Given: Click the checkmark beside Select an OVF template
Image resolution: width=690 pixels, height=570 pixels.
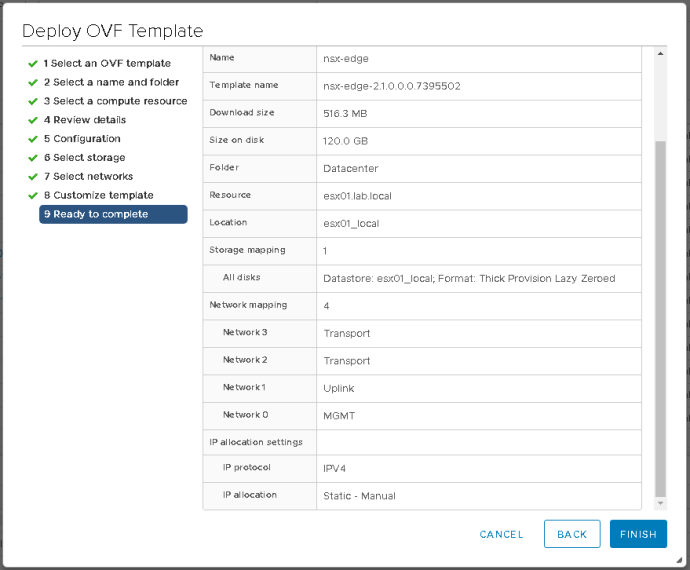Looking at the screenshot, I should pyautogui.click(x=33, y=64).
